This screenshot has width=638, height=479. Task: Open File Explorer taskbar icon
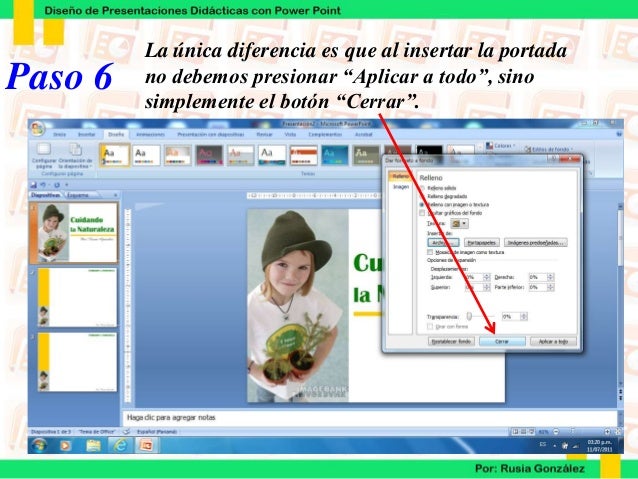[93, 446]
